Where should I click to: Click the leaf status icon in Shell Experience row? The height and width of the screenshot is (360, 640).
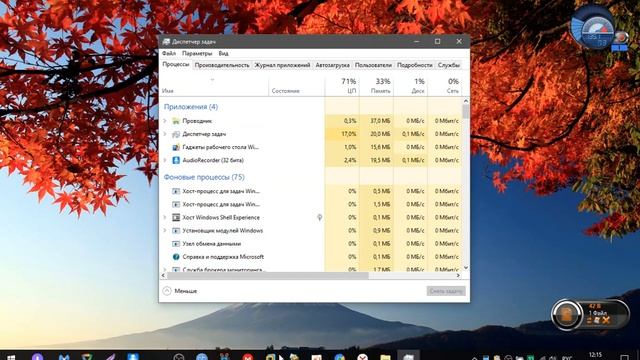[x=320, y=218]
